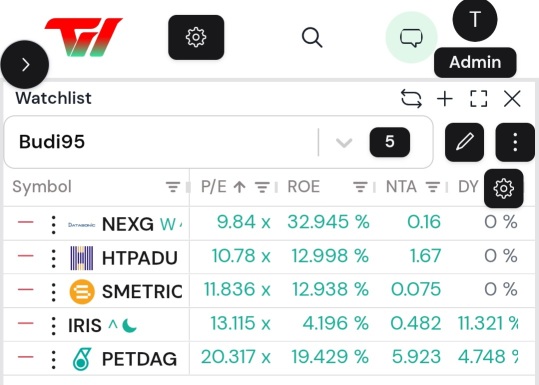Viewport: 539px width, 385px height.
Task: Remove NEXG using red minus icon
Action: coord(26,222)
